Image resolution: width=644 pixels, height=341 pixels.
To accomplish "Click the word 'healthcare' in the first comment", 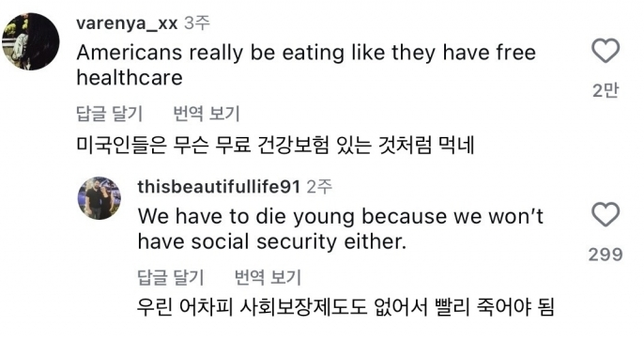I will point(130,78).
